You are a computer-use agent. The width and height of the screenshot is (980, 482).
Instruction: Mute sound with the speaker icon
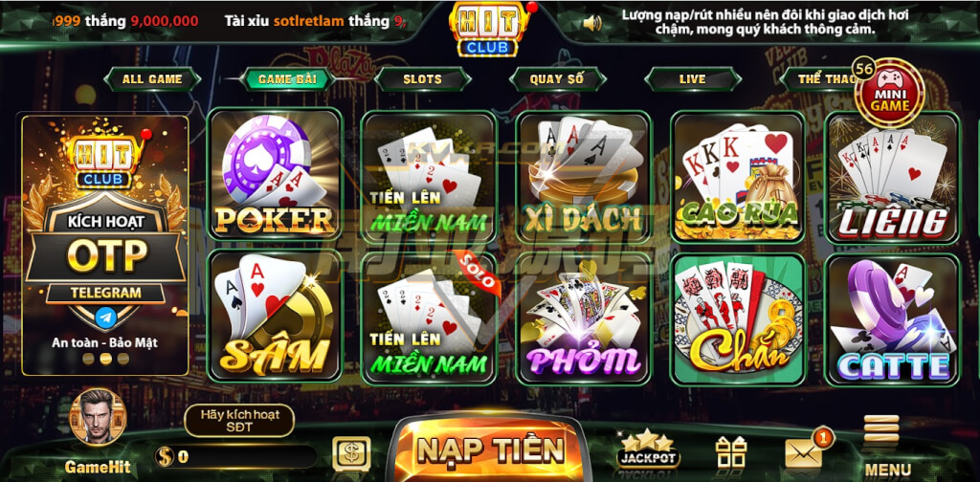tap(591, 23)
